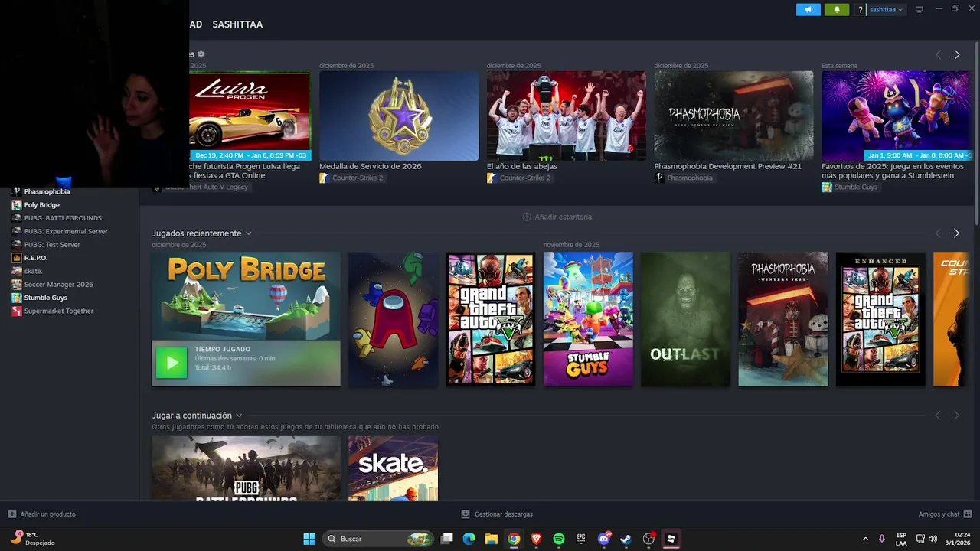
Task: Open the GTA V Enhanced game cover
Action: (x=880, y=319)
